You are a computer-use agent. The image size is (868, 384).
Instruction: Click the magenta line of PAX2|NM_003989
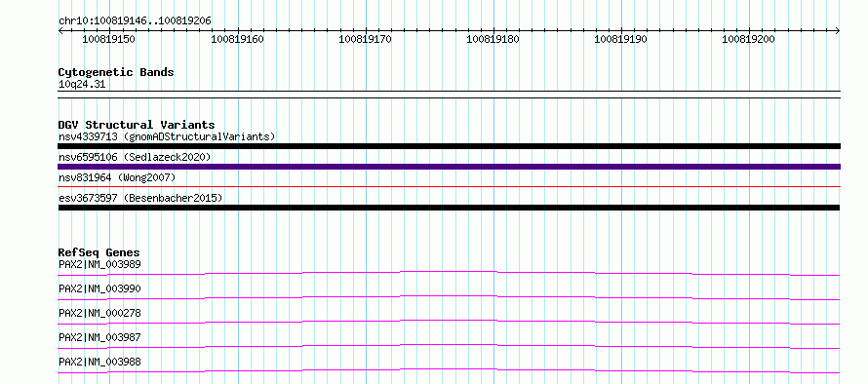[x=449, y=273]
